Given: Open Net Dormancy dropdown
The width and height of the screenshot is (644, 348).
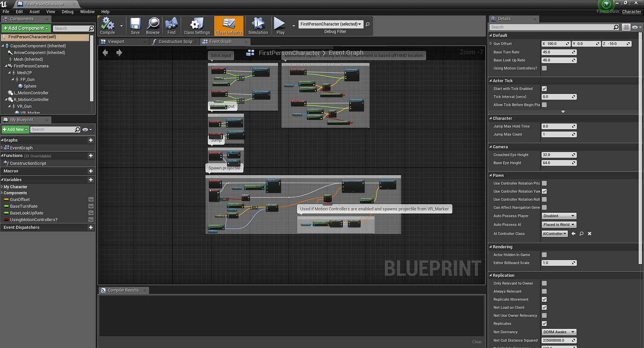Looking at the screenshot, I should click(559, 332).
